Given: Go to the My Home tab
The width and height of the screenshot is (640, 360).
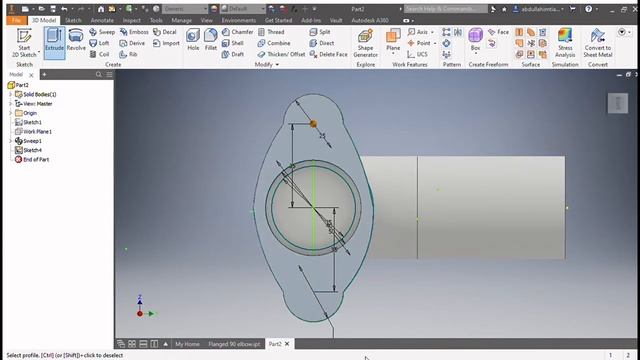Looking at the screenshot, I should coord(187,344).
